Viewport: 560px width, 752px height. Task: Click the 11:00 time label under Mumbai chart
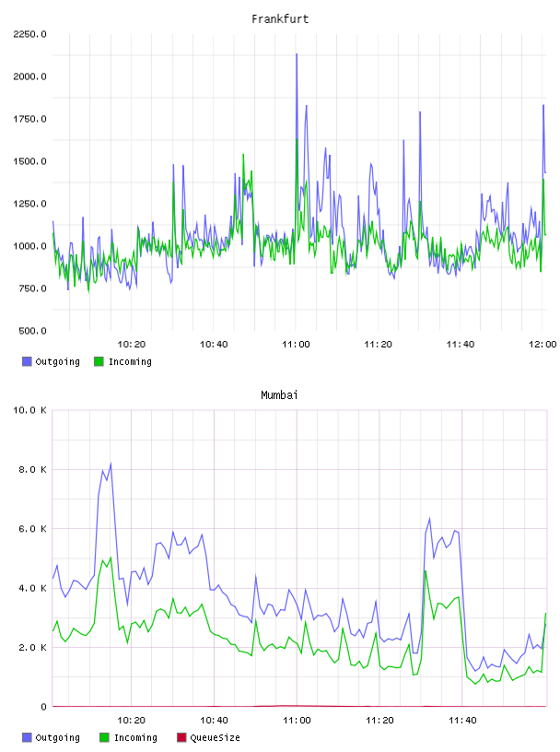tap(297, 721)
